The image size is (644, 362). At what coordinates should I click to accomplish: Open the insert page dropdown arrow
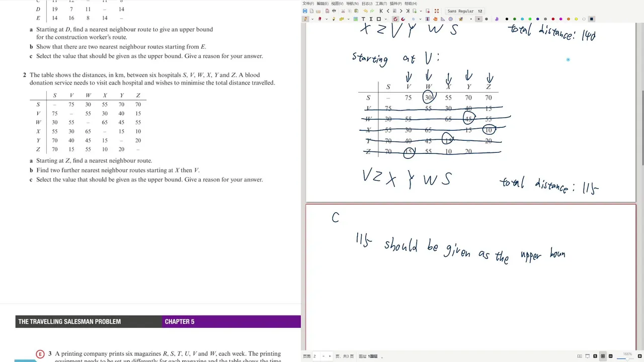coord(421,11)
